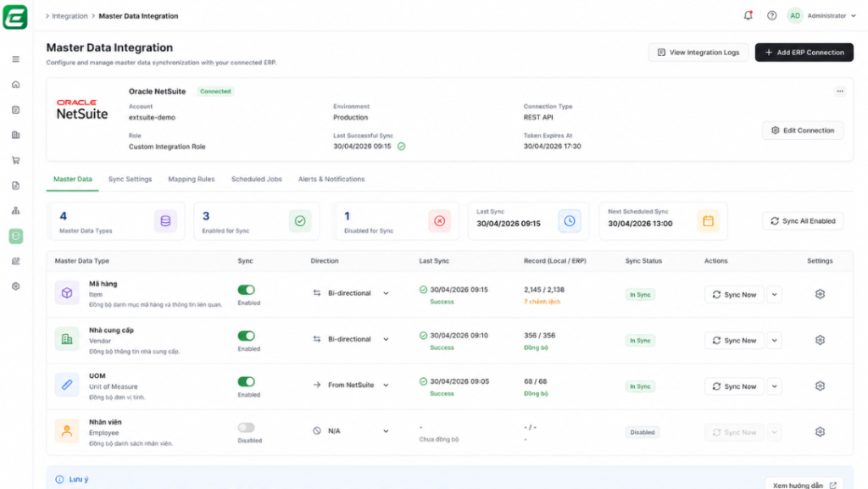Switch to Scheduled Jobs tab
This screenshot has width=868, height=489.
click(256, 179)
